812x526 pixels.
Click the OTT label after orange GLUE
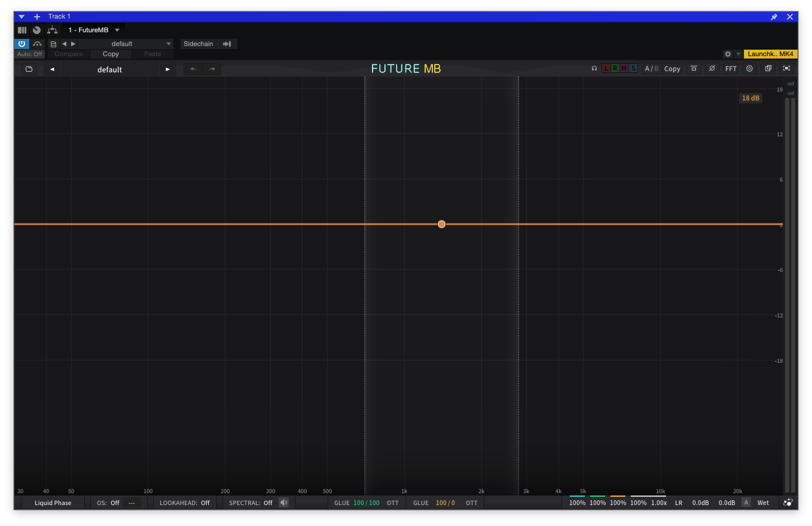(472, 503)
